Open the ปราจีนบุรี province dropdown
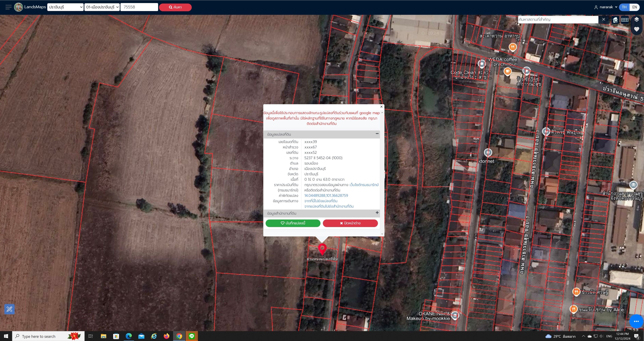 pyautogui.click(x=65, y=7)
